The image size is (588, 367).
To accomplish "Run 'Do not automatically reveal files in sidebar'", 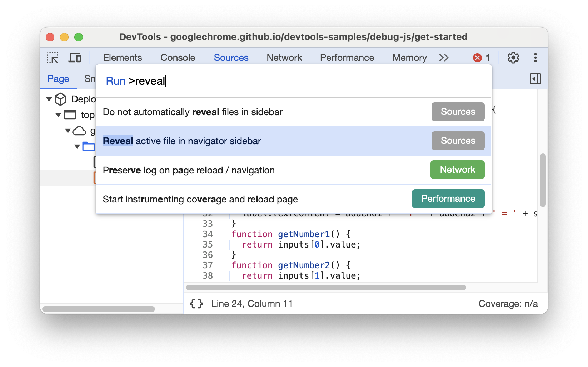I will [193, 112].
